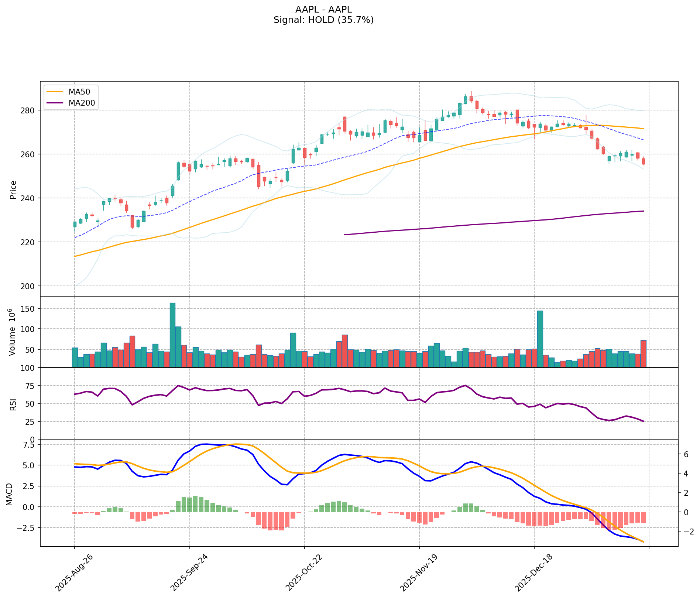Click the MA50 legend entry
This screenshot has height=598, width=700.
click(x=79, y=91)
